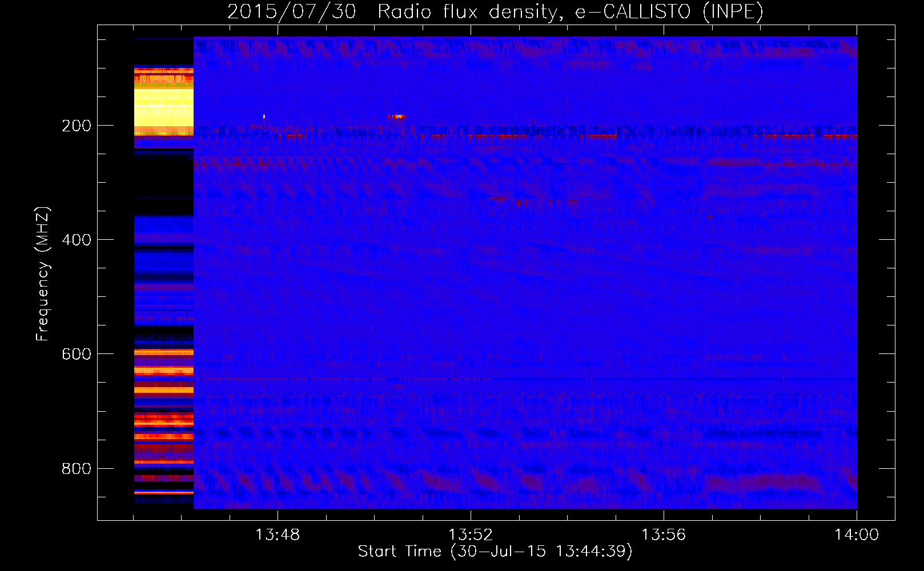Click the plot title "2015/07/30 Radio flux density, e-CALLISTO (INPE)"
Image resolution: width=924 pixels, height=571 pixels.
point(495,11)
